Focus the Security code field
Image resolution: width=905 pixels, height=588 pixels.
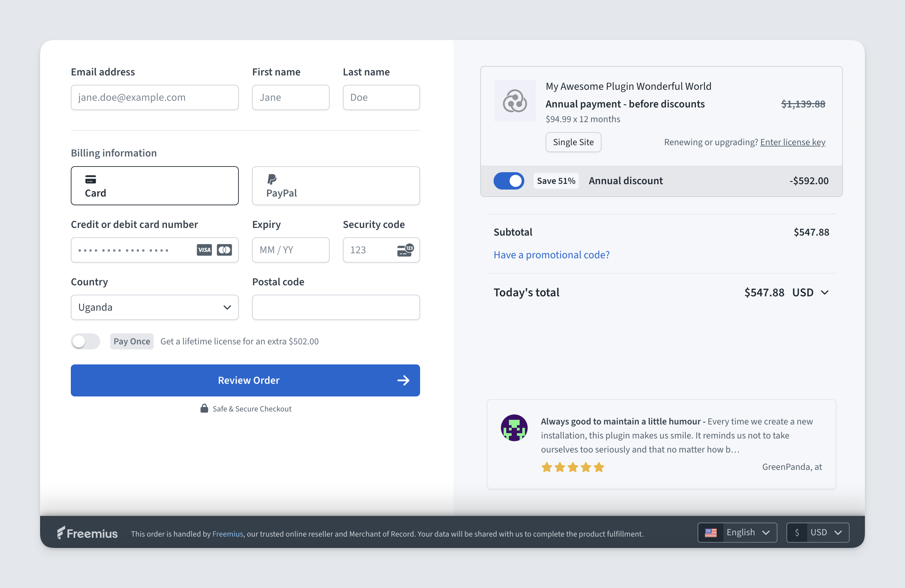[x=381, y=250]
